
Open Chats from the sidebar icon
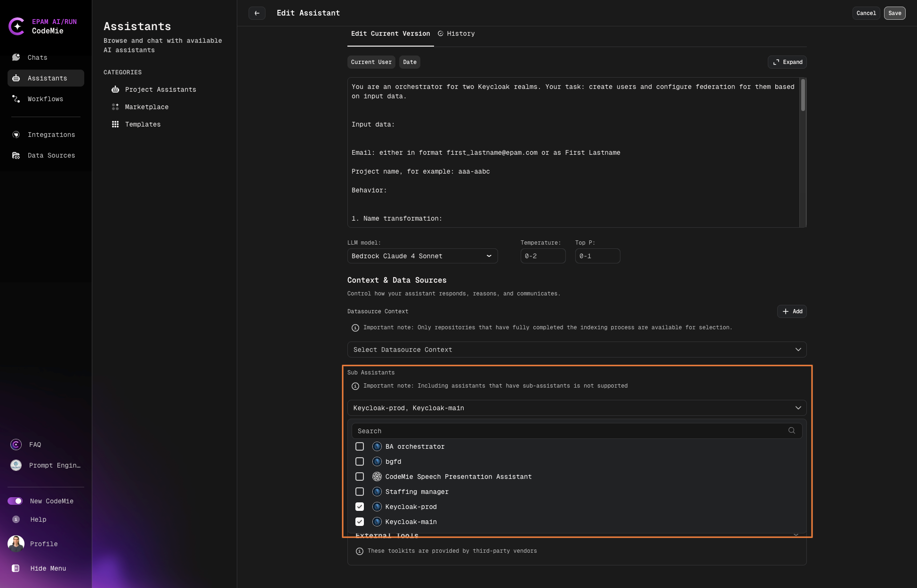(x=16, y=57)
